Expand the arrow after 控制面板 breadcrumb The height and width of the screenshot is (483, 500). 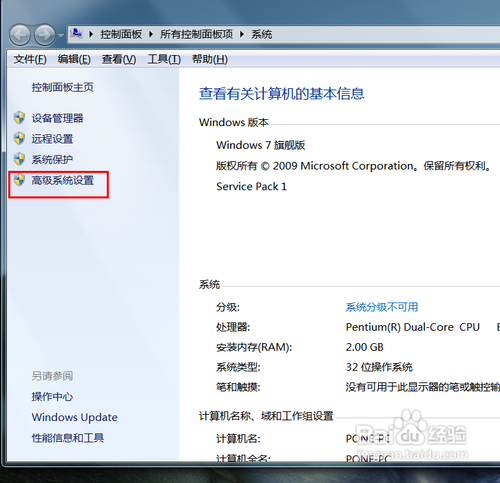point(151,34)
